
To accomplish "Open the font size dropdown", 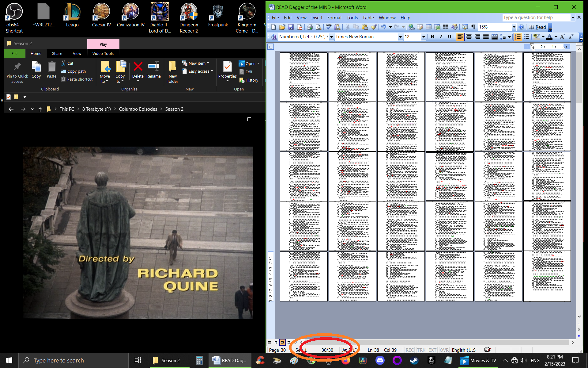I will point(424,37).
